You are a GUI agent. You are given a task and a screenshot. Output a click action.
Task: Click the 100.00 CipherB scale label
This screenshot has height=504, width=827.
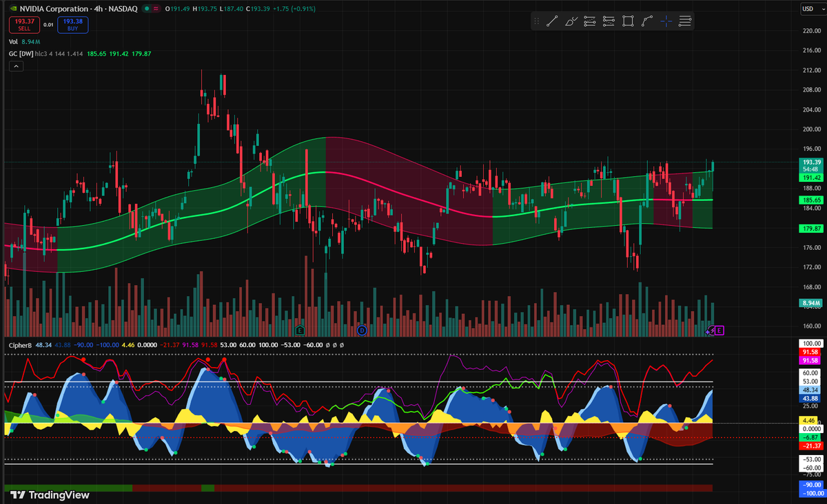[810, 343]
